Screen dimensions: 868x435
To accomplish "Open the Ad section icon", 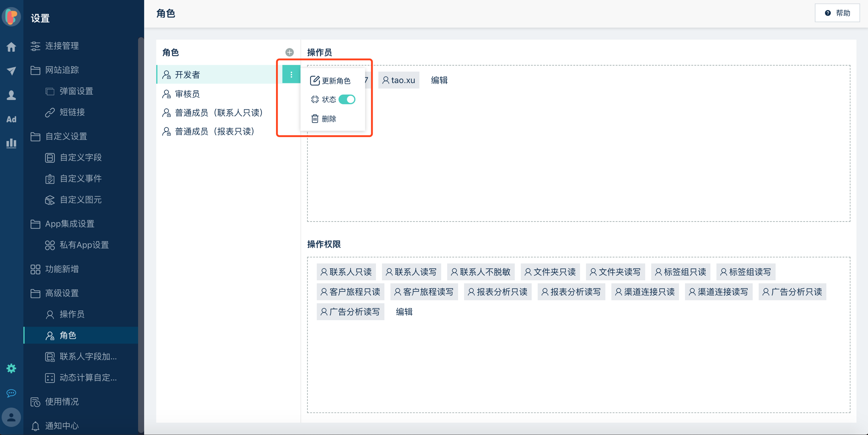I will (x=11, y=119).
